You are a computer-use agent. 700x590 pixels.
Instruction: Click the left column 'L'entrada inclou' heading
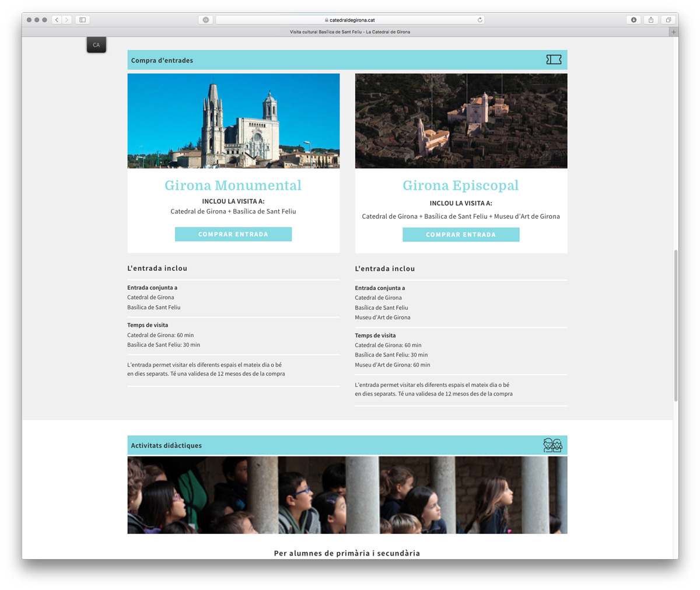point(157,268)
